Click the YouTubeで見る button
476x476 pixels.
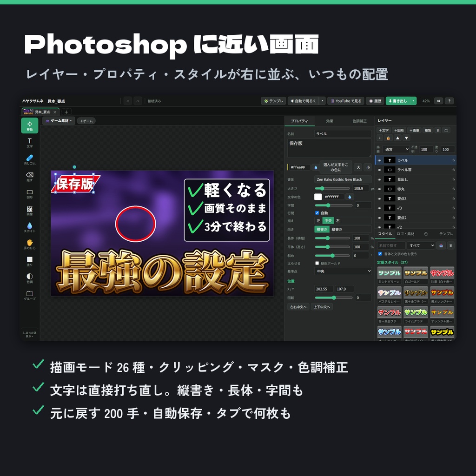point(346,101)
